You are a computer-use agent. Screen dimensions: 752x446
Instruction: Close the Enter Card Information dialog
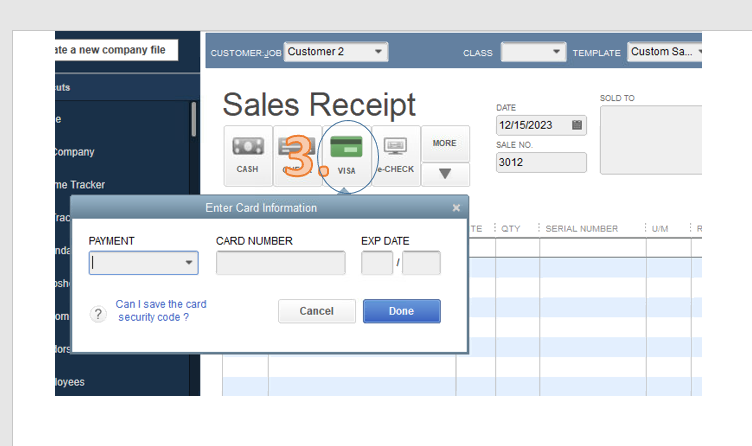[456, 208]
